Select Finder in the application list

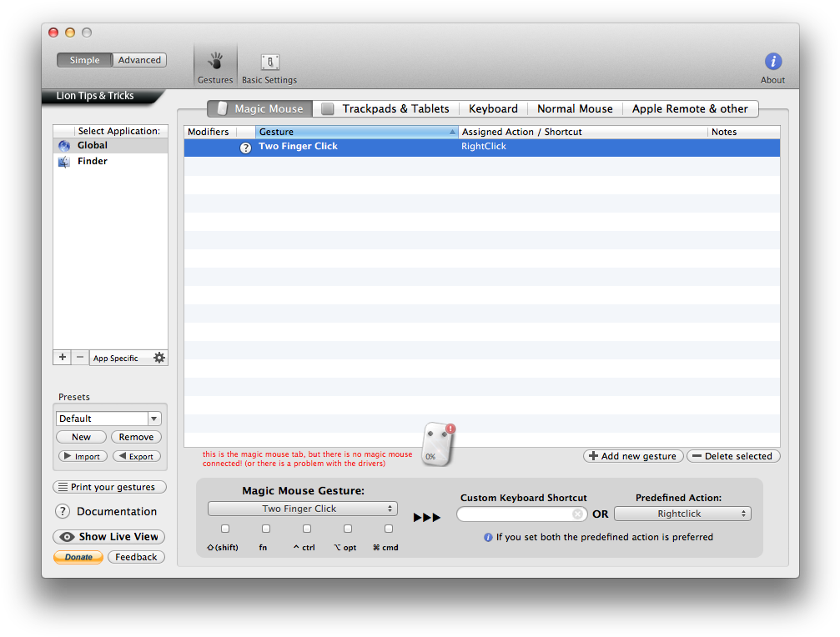click(110, 161)
